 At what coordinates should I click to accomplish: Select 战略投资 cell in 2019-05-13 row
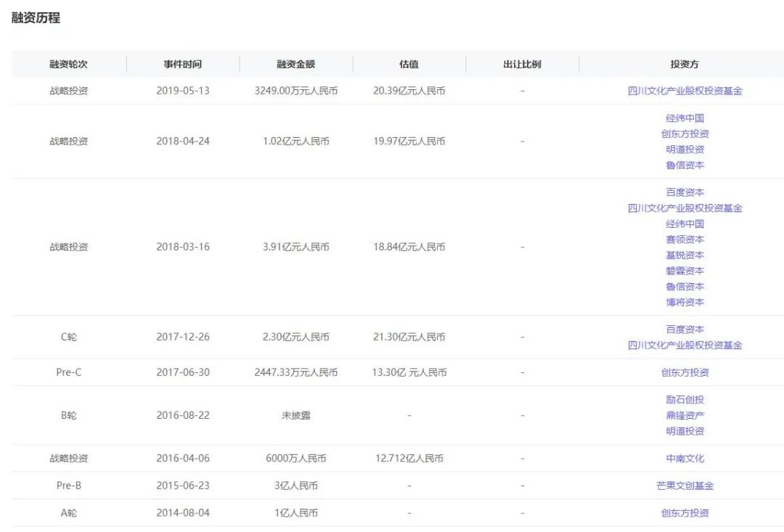click(68, 91)
